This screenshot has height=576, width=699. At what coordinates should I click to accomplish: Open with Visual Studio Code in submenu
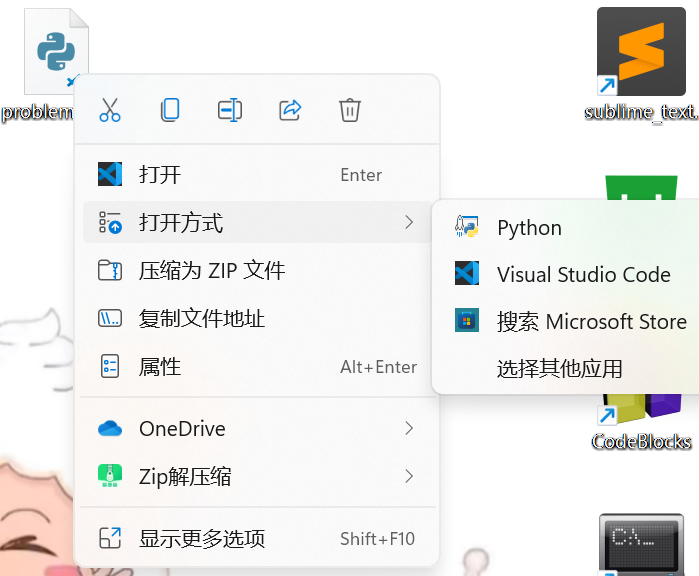570,274
